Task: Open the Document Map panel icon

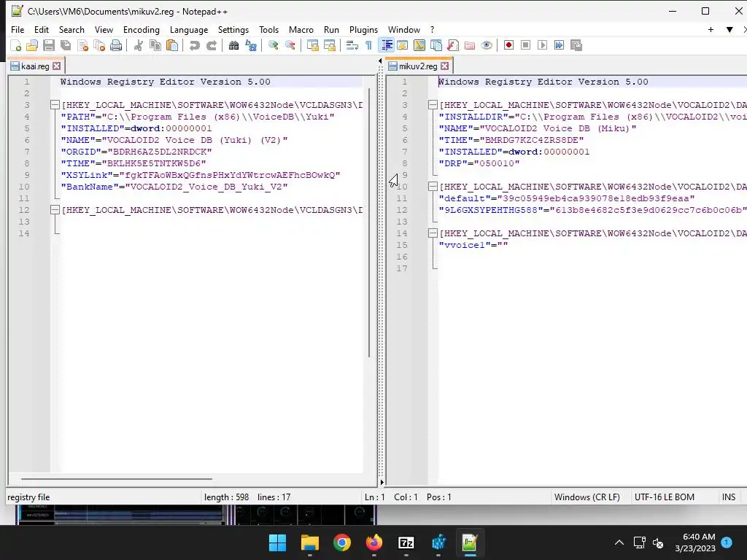Action: point(419,45)
